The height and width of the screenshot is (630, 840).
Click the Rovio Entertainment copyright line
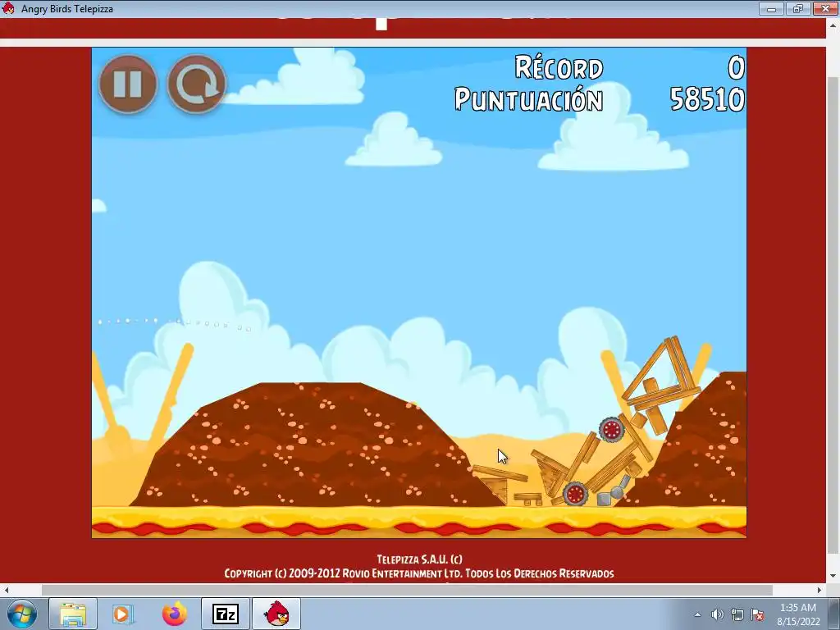coord(419,573)
